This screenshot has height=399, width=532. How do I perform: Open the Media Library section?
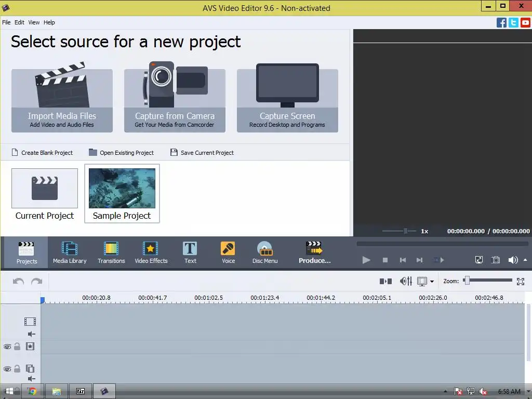pyautogui.click(x=70, y=253)
